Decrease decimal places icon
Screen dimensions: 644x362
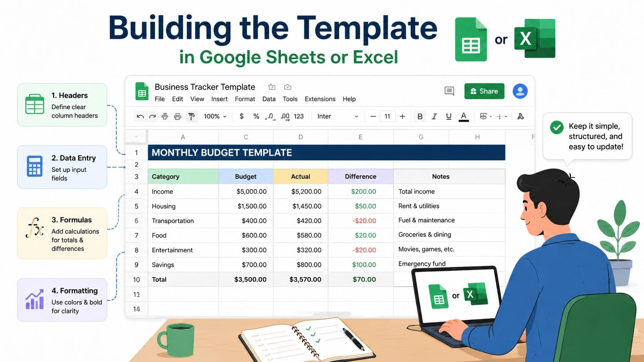pos(270,117)
